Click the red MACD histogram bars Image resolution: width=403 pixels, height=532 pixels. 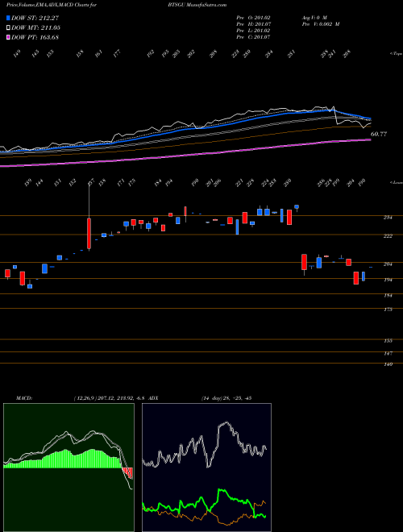pos(127,472)
